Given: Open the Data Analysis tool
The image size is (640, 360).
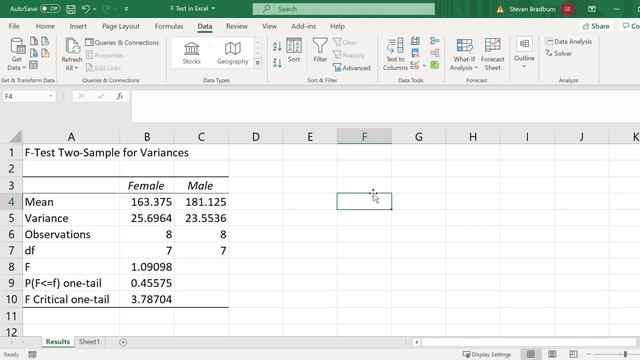Looking at the screenshot, I should click(569, 42).
